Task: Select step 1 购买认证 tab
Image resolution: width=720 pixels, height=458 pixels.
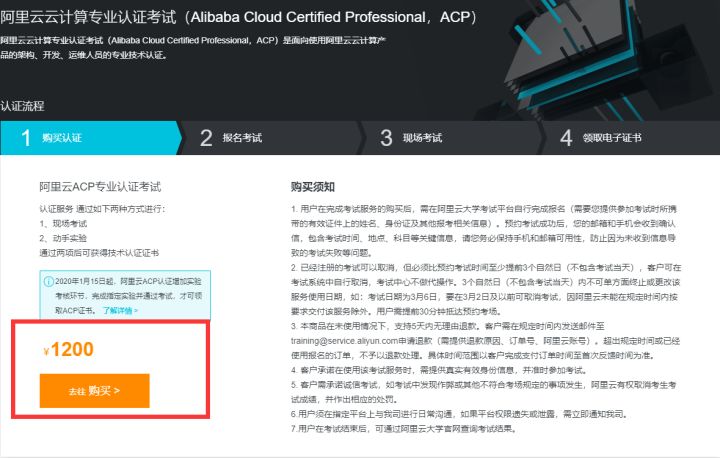Action: click(x=90, y=138)
